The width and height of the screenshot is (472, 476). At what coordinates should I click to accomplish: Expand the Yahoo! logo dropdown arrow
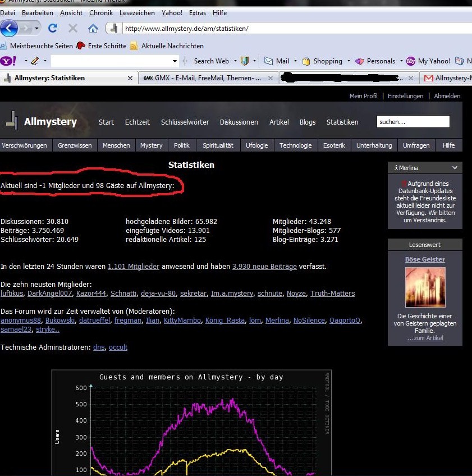pos(26,61)
